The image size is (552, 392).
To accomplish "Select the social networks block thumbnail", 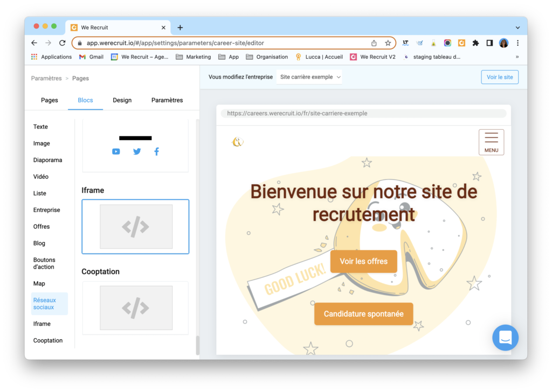I will click(135, 145).
